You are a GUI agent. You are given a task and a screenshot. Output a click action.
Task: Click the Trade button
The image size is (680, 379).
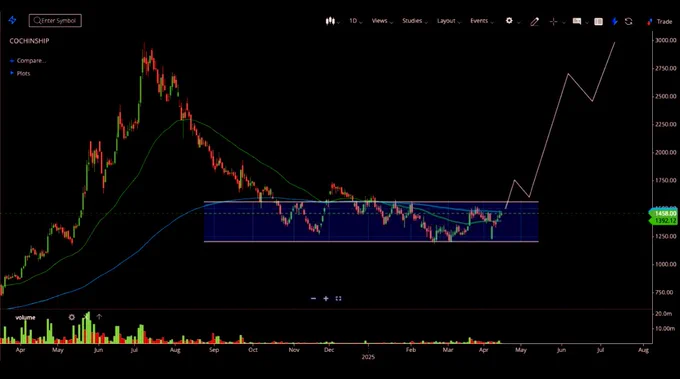(659, 21)
